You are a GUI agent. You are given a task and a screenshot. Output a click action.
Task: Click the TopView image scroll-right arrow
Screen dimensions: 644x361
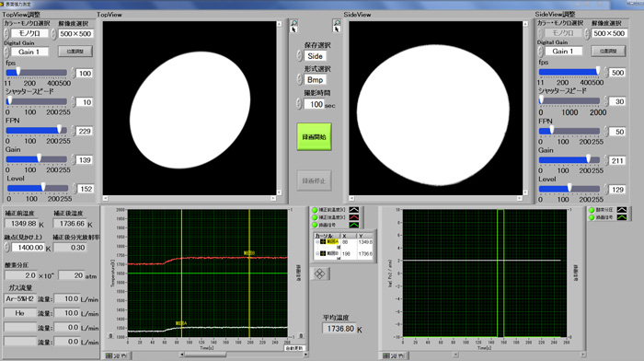(273, 198)
